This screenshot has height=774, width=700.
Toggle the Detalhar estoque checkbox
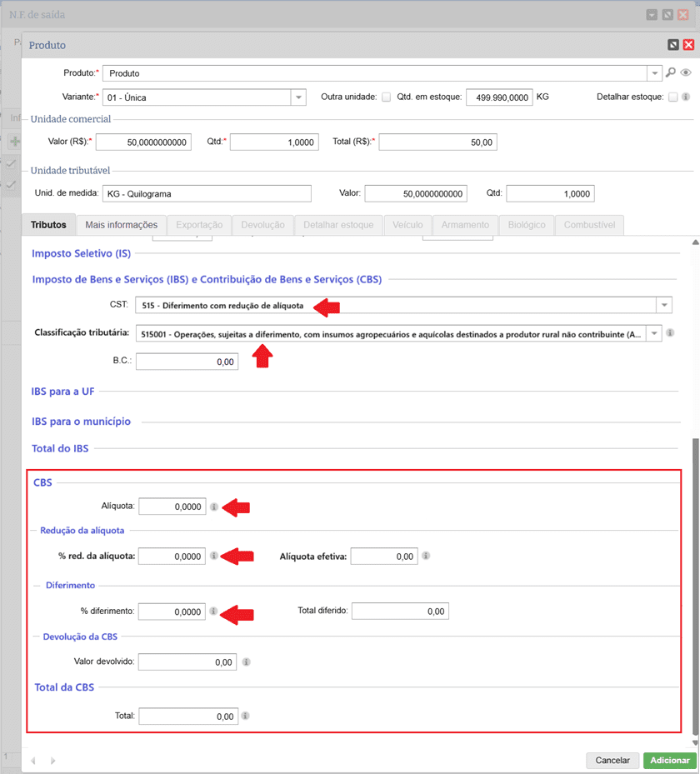click(672, 97)
